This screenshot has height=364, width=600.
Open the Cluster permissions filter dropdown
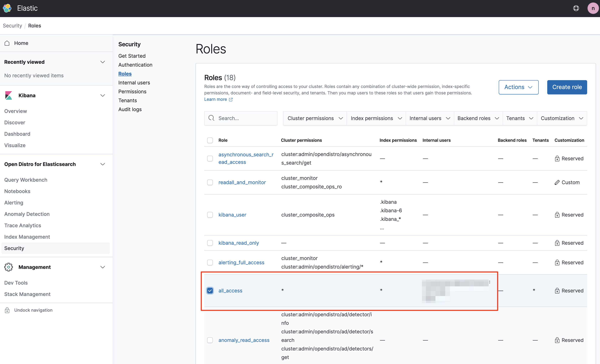click(315, 118)
